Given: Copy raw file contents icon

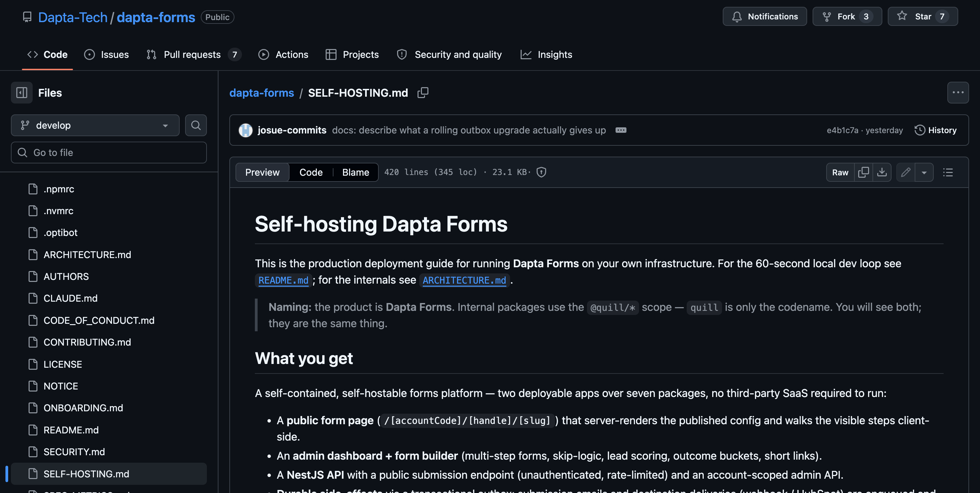Looking at the screenshot, I should tap(863, 172).
